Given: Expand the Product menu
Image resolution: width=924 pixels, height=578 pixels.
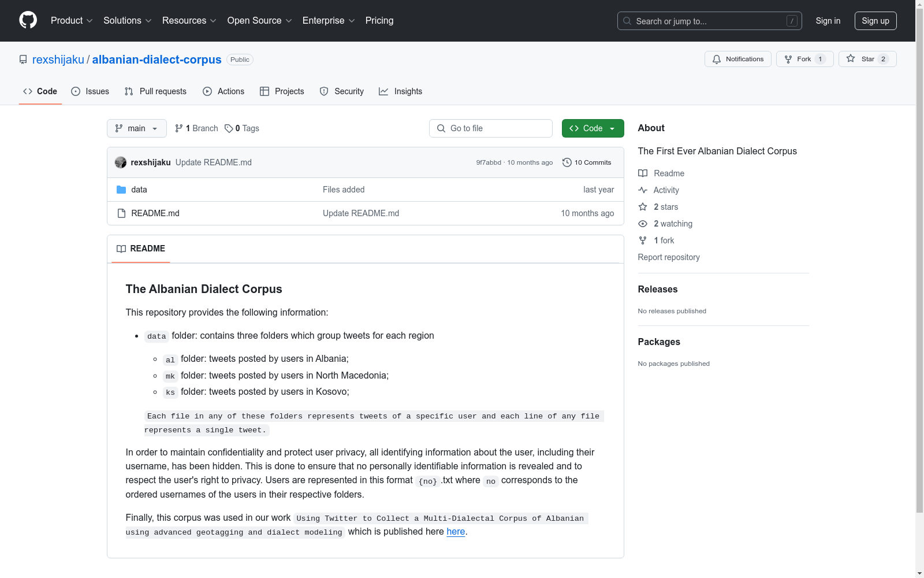Looking at the screenshot, I should pos(72,21).
